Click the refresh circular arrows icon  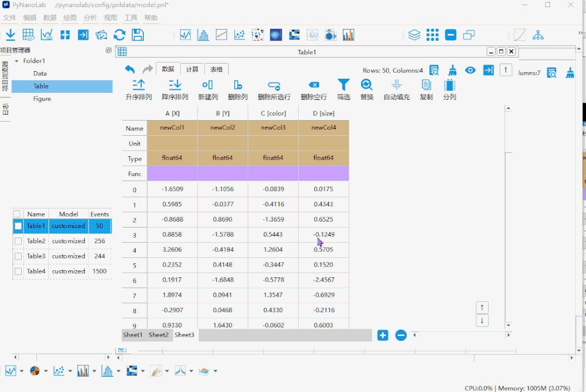[119, 35]
